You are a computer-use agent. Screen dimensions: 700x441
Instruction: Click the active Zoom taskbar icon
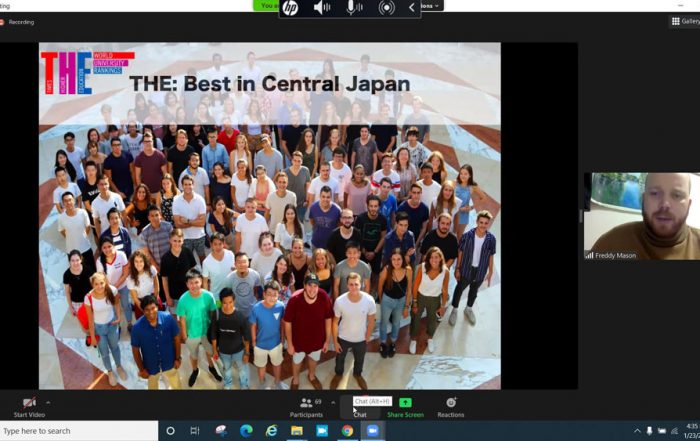[x=372, y=431]
